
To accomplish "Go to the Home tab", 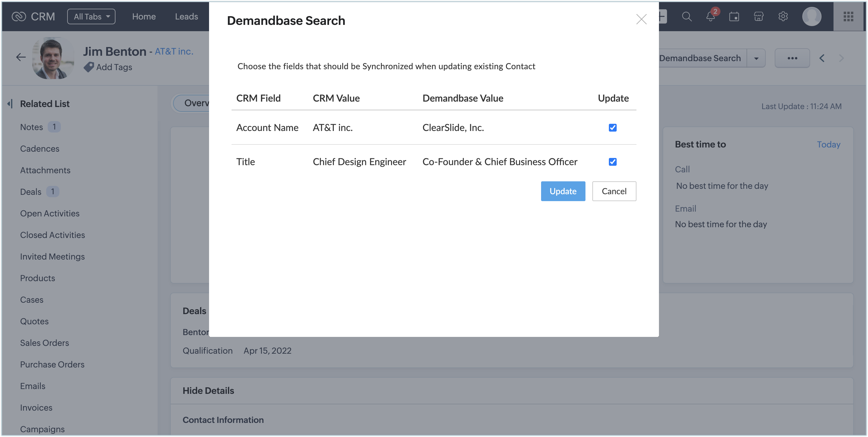I will click(x=144, y=16).
